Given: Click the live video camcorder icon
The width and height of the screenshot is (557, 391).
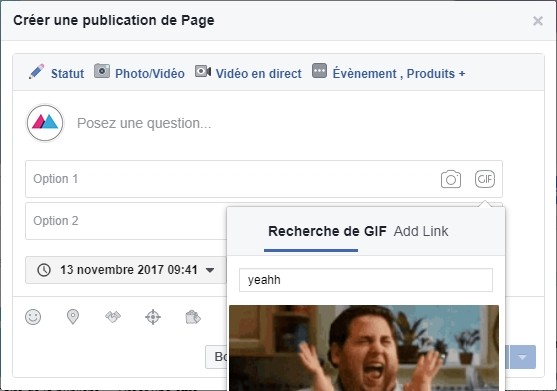Looking at the screenshot, I should coord(203,71).
